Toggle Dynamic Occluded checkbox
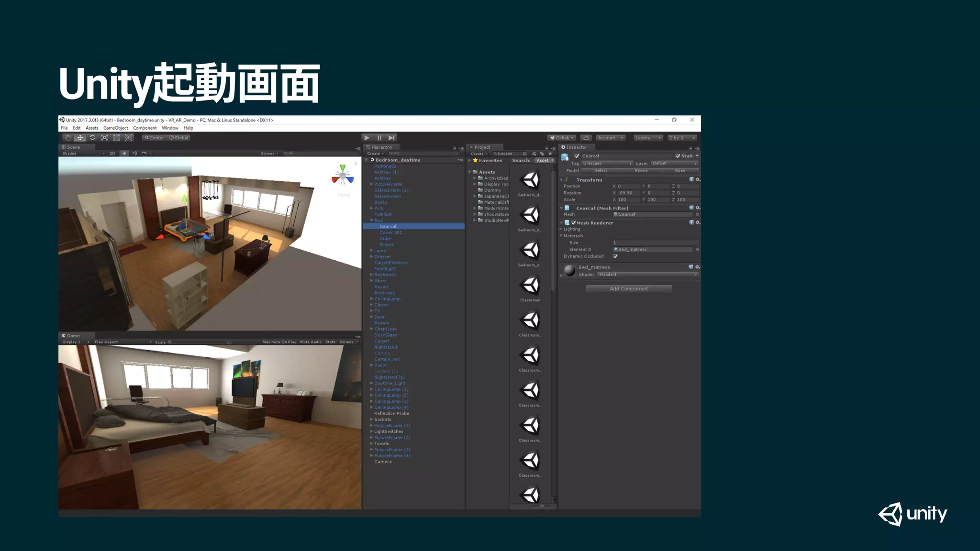This screenshot has height=551, width=980. coord(615,256)
